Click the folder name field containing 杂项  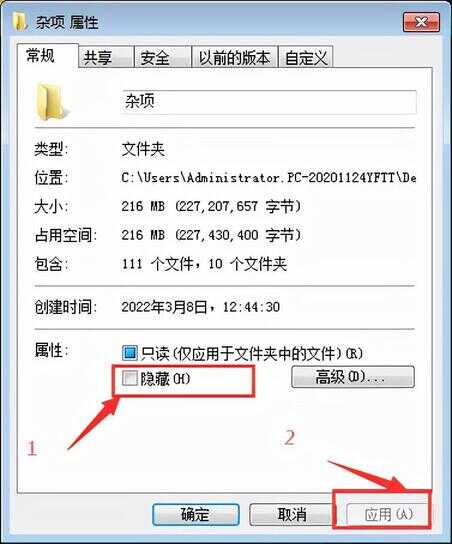tap(269, 102)
